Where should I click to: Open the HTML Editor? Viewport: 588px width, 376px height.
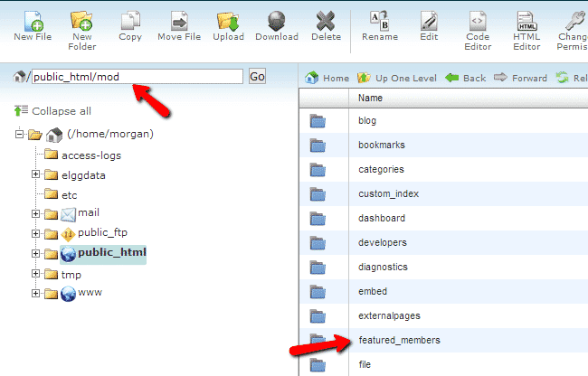point(526,21)
